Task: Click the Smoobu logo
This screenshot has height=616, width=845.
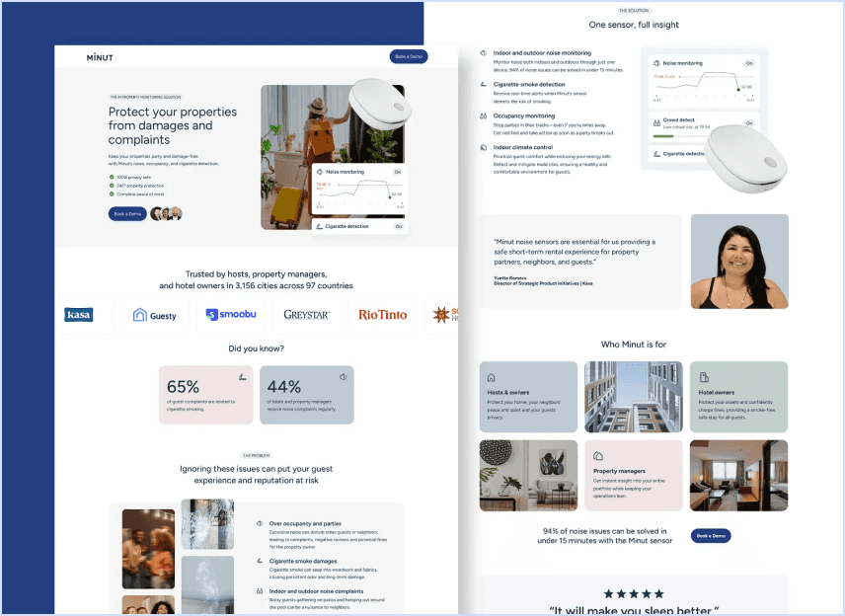Action: pyautogui.click(x=231, y=314)
